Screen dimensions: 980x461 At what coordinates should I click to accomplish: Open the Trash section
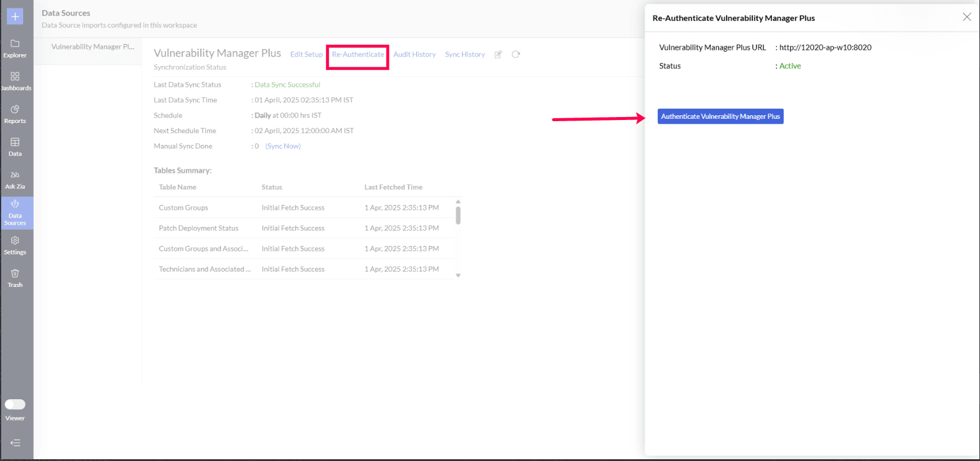(x=15, y=278)
